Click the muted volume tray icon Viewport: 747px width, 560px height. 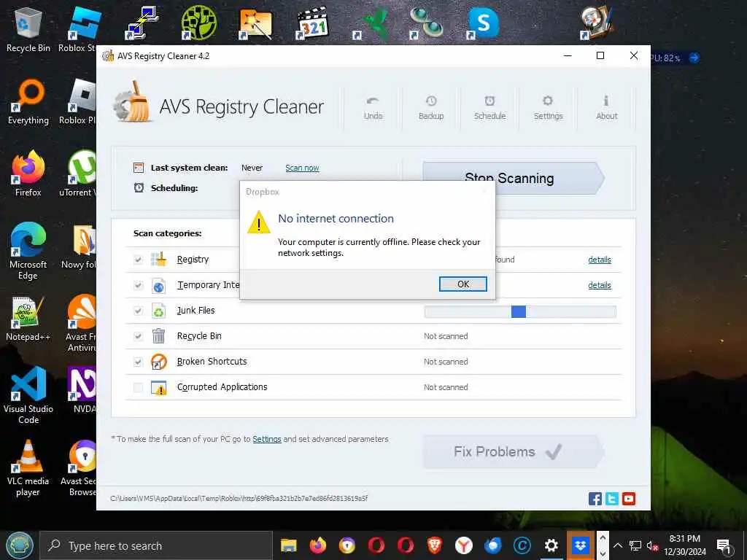click(651, 545)
